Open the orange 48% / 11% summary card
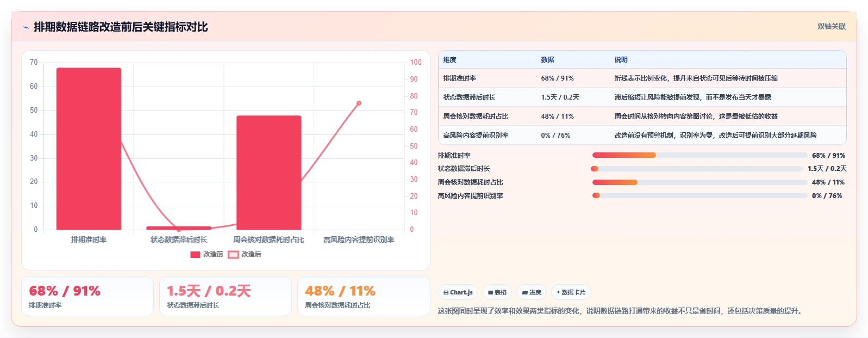The width and height of the screenshot is (868, 338). [x=364, y=296]
